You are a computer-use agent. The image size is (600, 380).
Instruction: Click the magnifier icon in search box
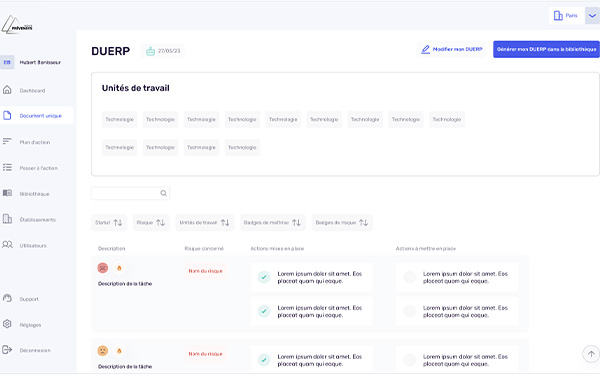point(163,193)
